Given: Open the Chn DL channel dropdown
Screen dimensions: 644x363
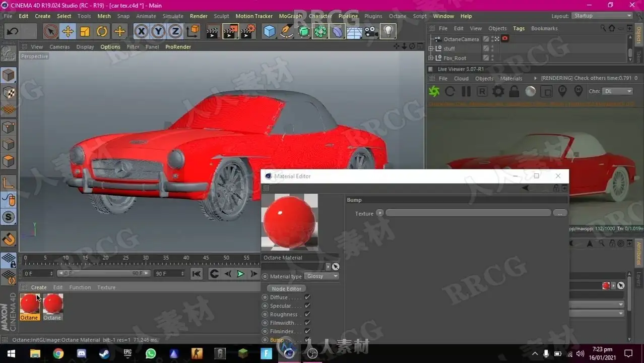Looking at the screenshot, I should pos(617,91).
